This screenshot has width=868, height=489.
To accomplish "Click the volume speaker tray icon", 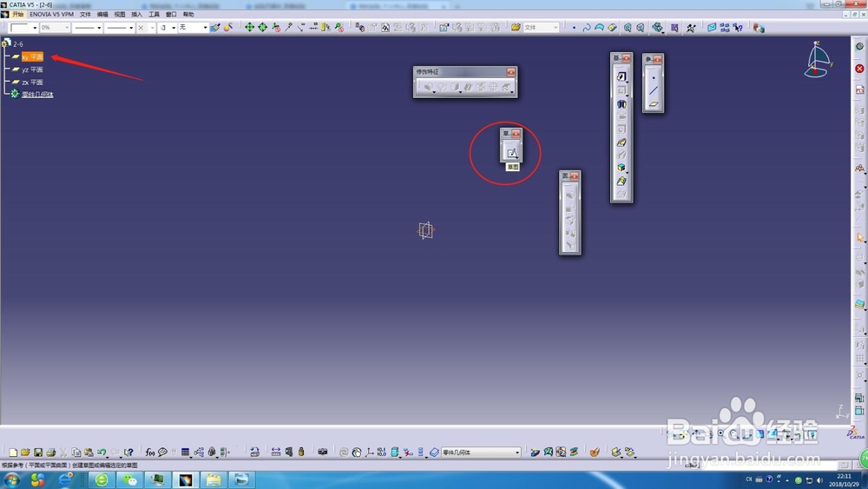I will pyautogui.click(x=819, y=480).
